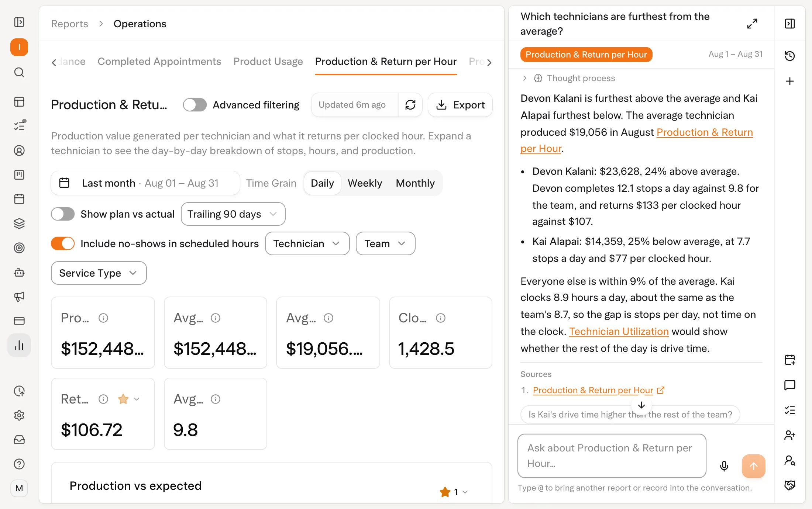
Task: Toggle Show plan vs actual
Action: [63, 214]
